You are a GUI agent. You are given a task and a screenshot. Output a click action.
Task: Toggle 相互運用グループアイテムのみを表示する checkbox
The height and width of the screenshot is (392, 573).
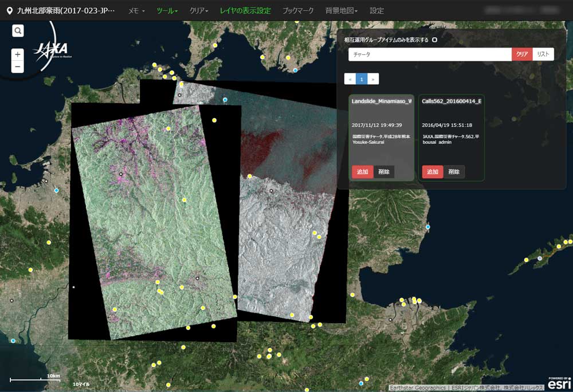pyautogui.click(x=434, y=40)
